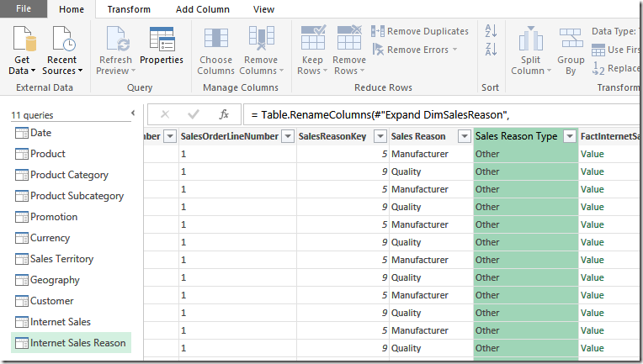
Task: Cancel the formula edit with X
Action: click(165, 114)
